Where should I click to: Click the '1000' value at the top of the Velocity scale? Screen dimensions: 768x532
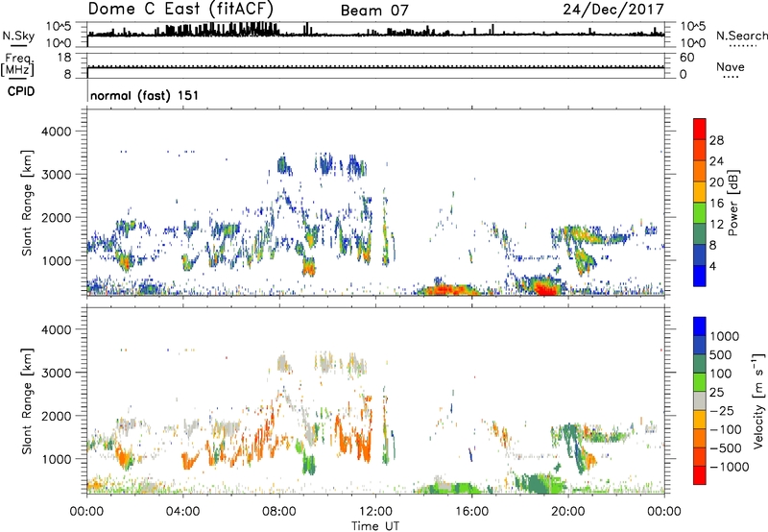tap(725, 336)
